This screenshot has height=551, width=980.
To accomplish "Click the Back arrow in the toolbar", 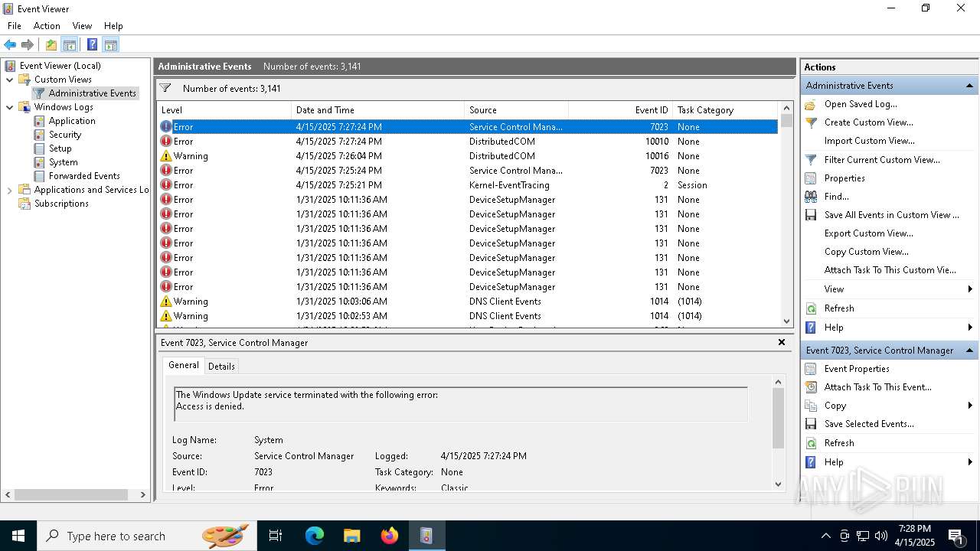I will [10, 44].
